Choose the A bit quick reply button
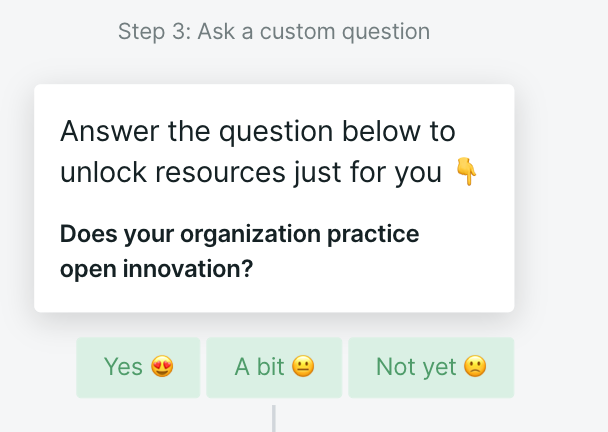The image size is (608, 432). [x=274, y=368]
